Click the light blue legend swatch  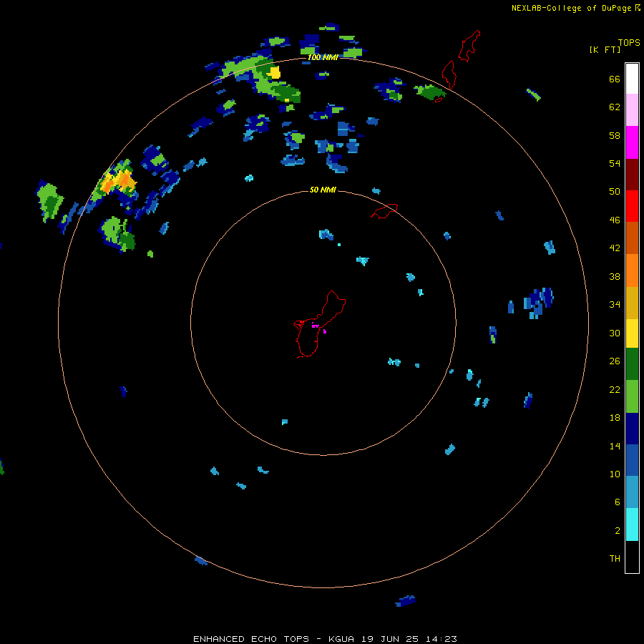(x=632, y=492)
